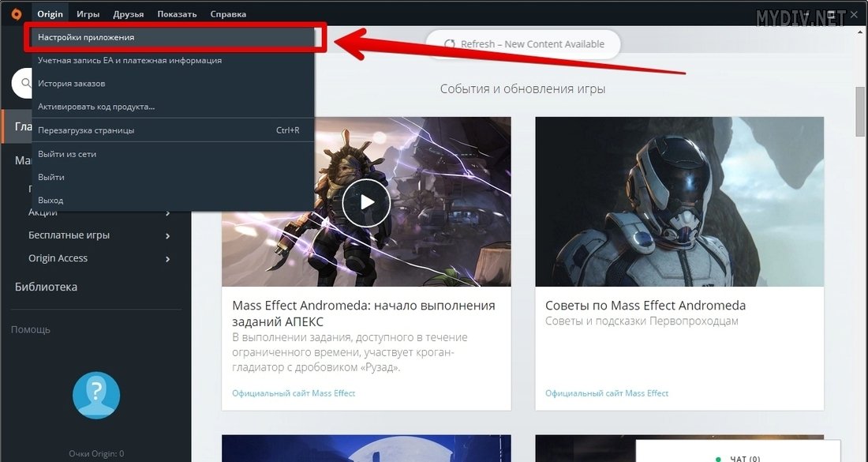Go to Библиотека in the sidebar
868x462 pixels.
click(x=46, y=287)
